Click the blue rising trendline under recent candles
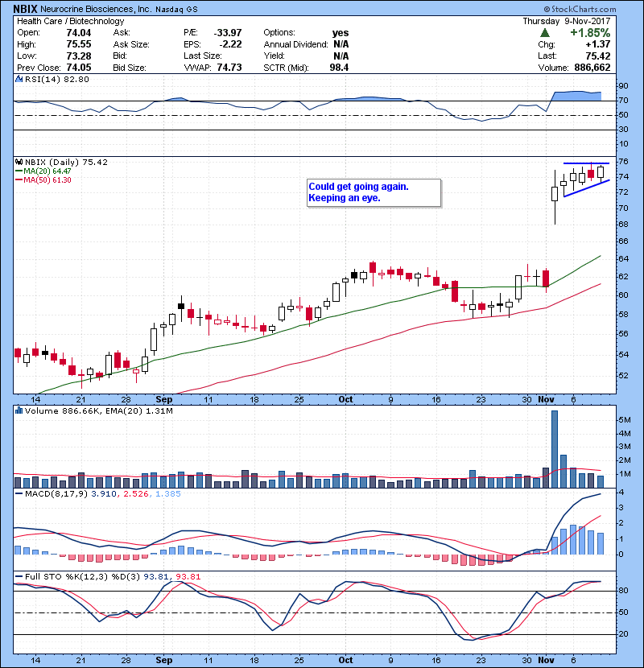Image resolution: width=644 pixels, height=668 pixels. (x=587, y=188)
